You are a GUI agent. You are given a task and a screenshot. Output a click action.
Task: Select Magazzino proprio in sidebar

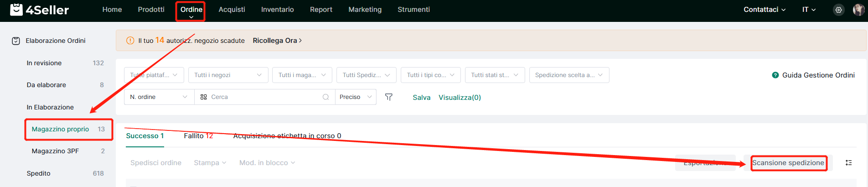[68, 129]
